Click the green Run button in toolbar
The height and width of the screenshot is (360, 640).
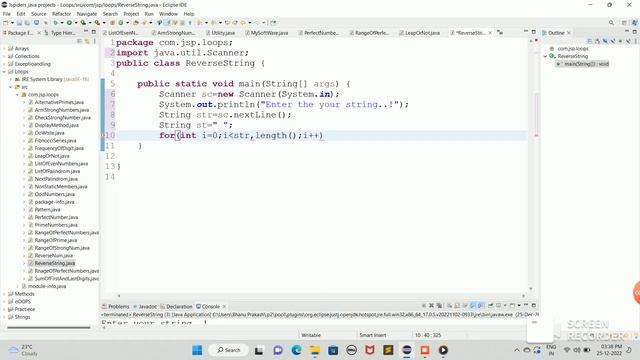tap(69, 23)
